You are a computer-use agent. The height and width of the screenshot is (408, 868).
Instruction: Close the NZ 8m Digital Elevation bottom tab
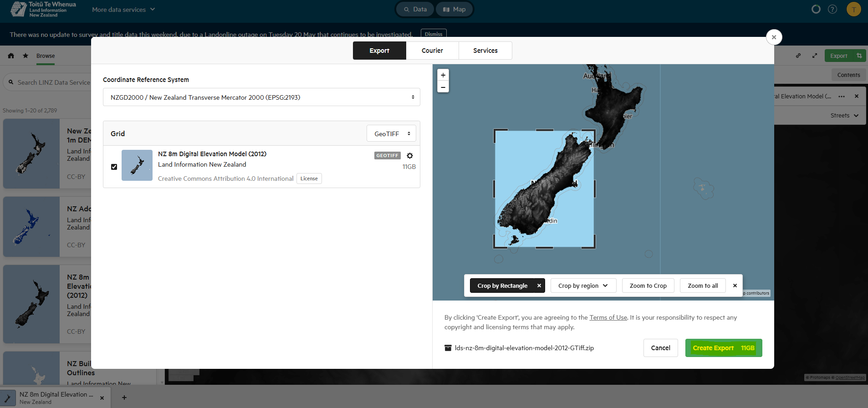102,398
